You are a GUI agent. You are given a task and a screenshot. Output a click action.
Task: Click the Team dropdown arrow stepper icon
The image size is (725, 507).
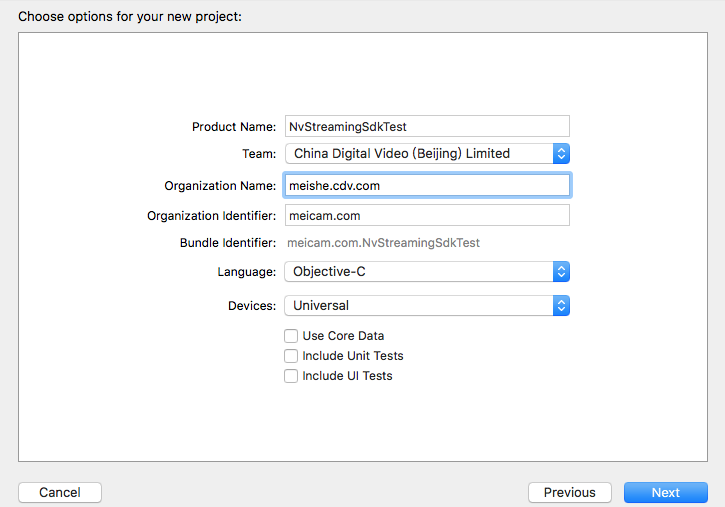point(561,153)
